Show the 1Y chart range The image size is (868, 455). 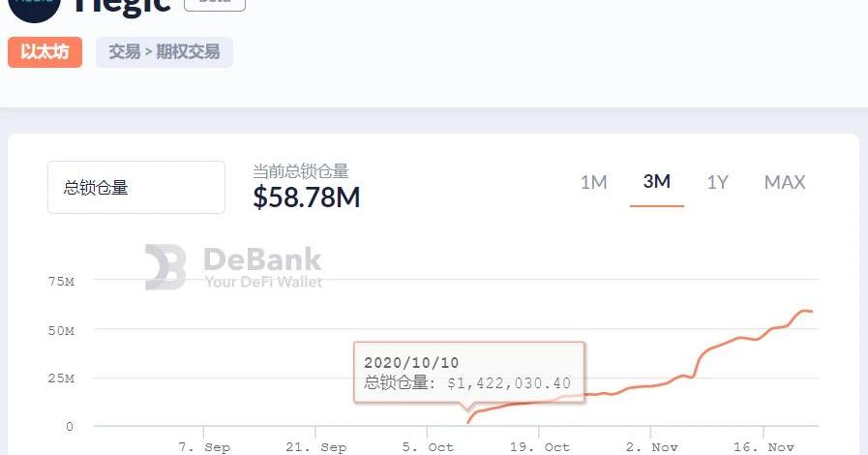[717, 182]
